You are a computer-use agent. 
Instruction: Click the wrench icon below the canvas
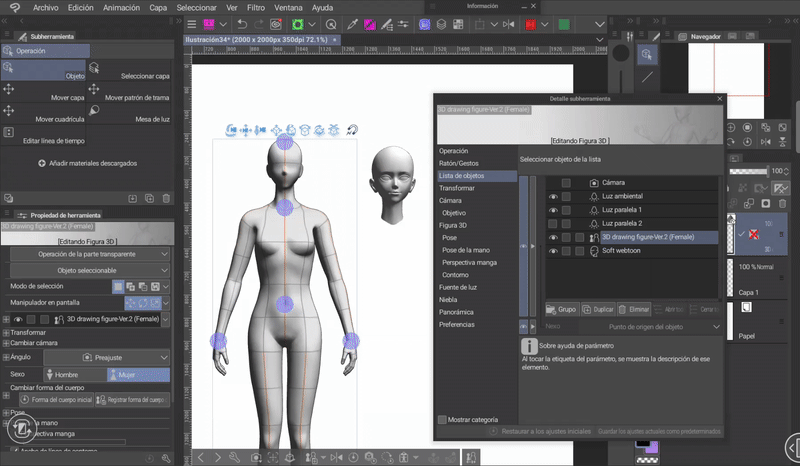pos(233,457)
